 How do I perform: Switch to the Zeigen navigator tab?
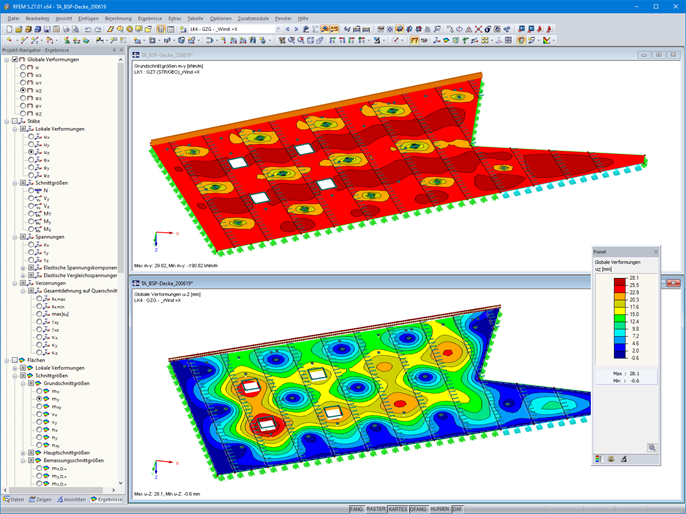point(40,499)
